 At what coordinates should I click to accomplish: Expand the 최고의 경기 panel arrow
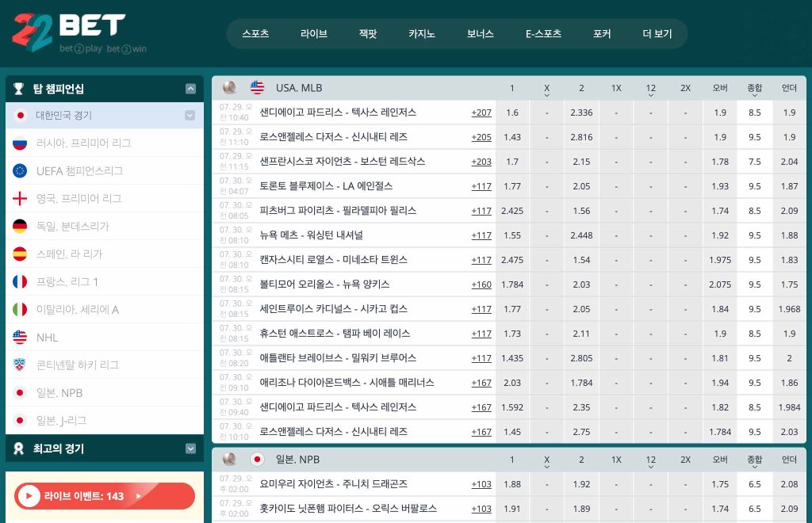pyautogui.click(x=190, y=449)
